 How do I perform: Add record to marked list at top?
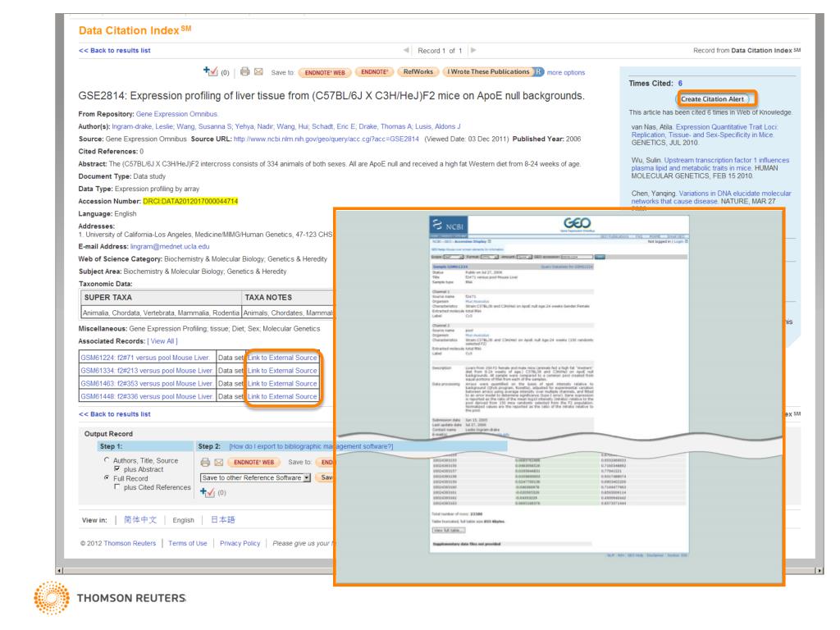[210, 71]
